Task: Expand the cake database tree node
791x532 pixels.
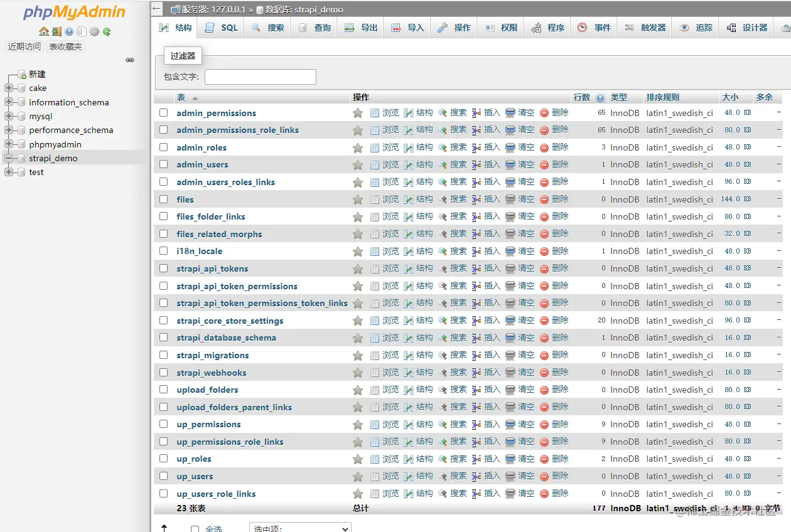Action: [x=9, y=88]
